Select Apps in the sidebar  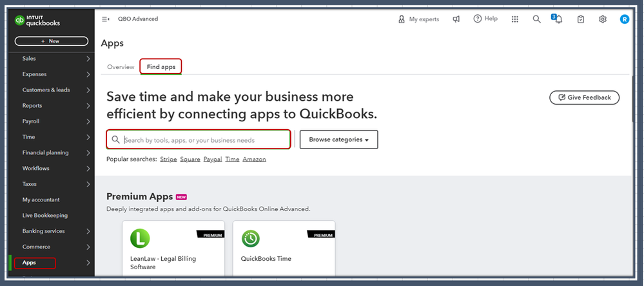point(29,263)
